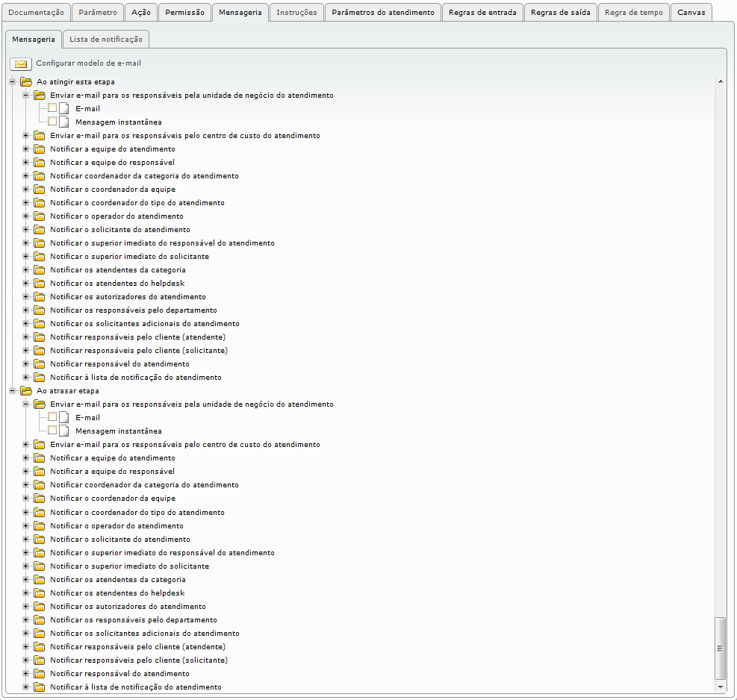The image size is (737, 700).
Task: Click the envelope icon for e-mail model
Action: point(21,63)
